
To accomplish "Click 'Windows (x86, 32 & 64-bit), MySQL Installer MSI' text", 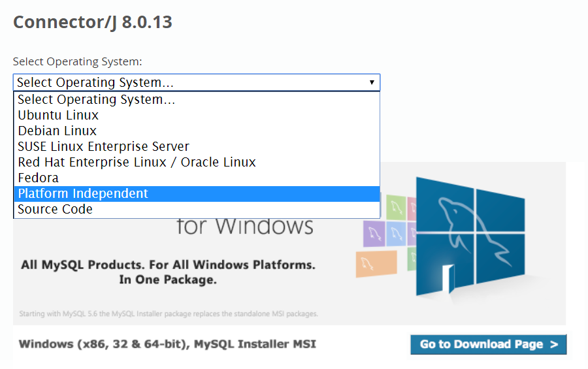I will [x=168, y=344].
